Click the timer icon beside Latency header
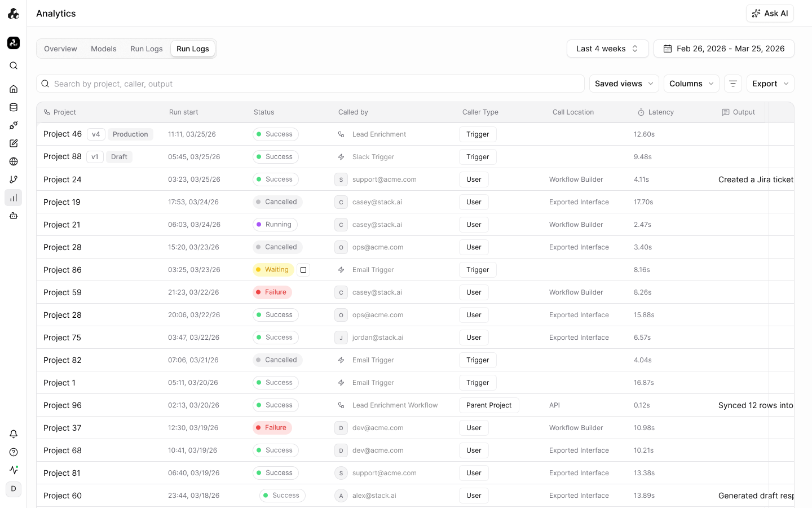The image size is (812, 508). click(641, 112)
